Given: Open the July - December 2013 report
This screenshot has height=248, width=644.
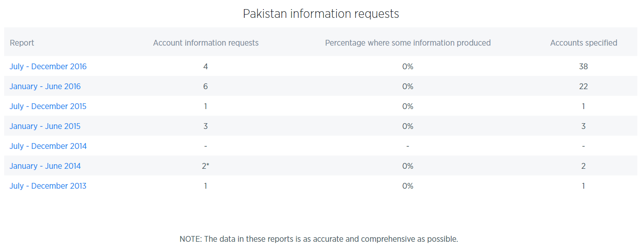Looking at the screenshot, I should click(48, 186).
